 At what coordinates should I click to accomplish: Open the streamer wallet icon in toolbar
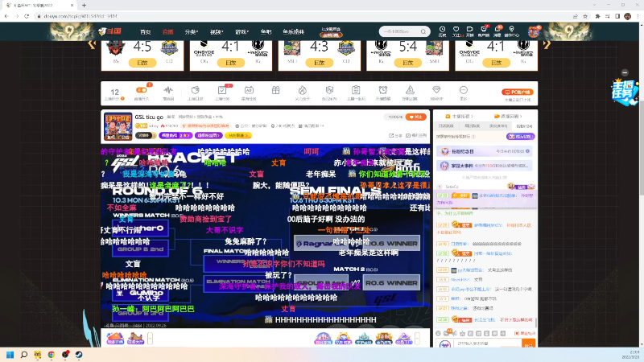click(195, 90)
